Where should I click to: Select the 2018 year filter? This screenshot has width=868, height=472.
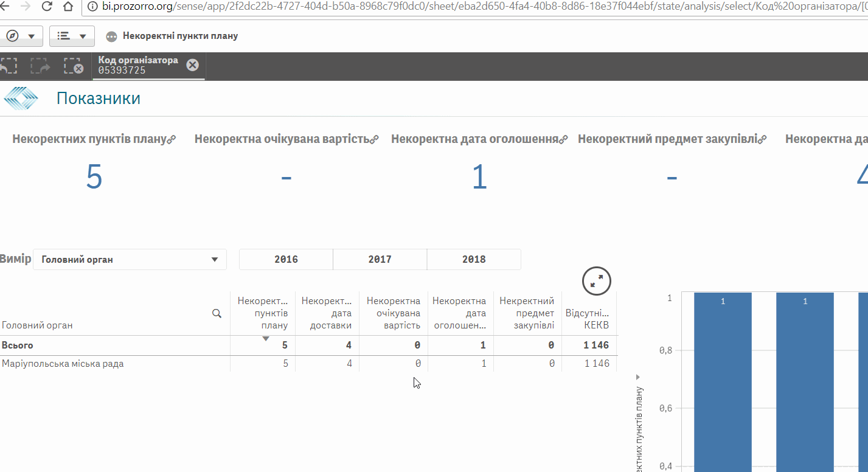click(474, 259)
